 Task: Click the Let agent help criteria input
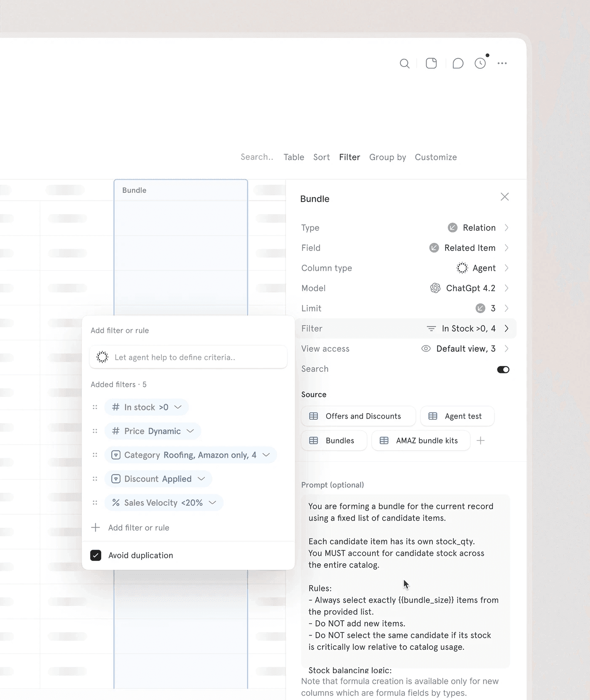point(188,357)
